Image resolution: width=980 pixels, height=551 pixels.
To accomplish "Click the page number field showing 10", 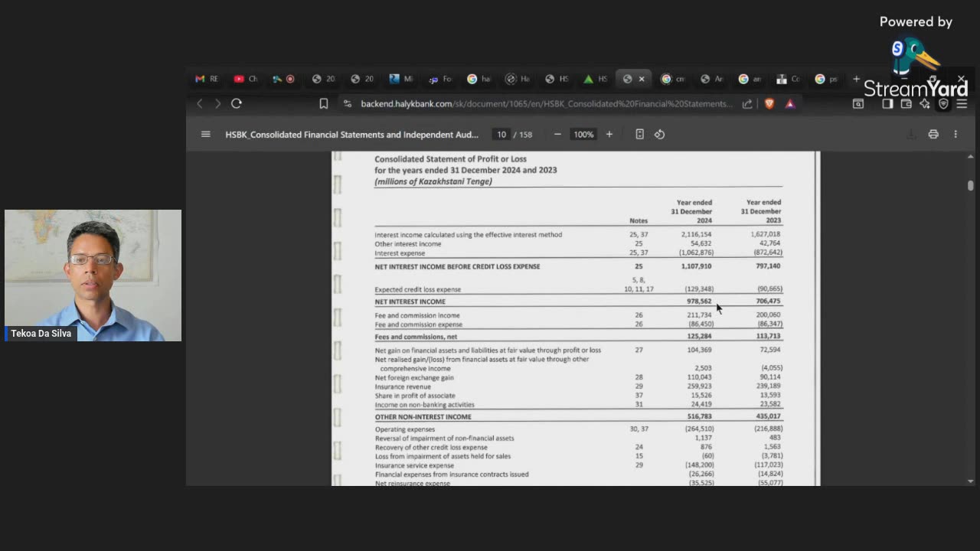I will coord(501,134).
